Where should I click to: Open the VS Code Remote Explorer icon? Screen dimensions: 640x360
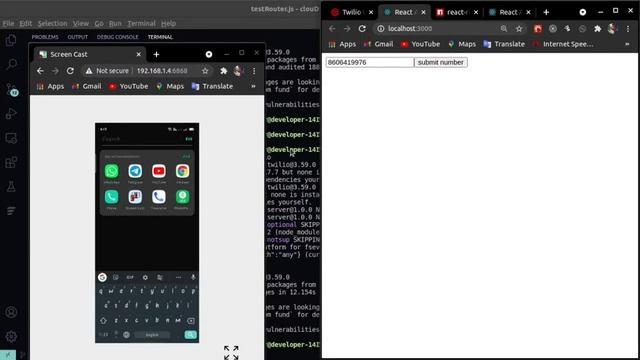tap(11, 138)
